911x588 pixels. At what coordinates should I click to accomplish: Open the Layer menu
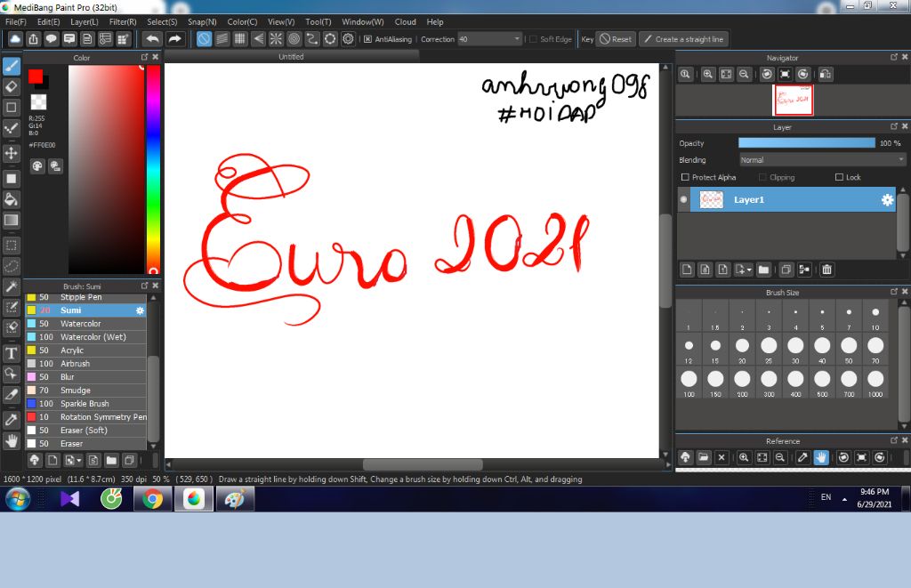pyautogui.click(x=85, y=22)
